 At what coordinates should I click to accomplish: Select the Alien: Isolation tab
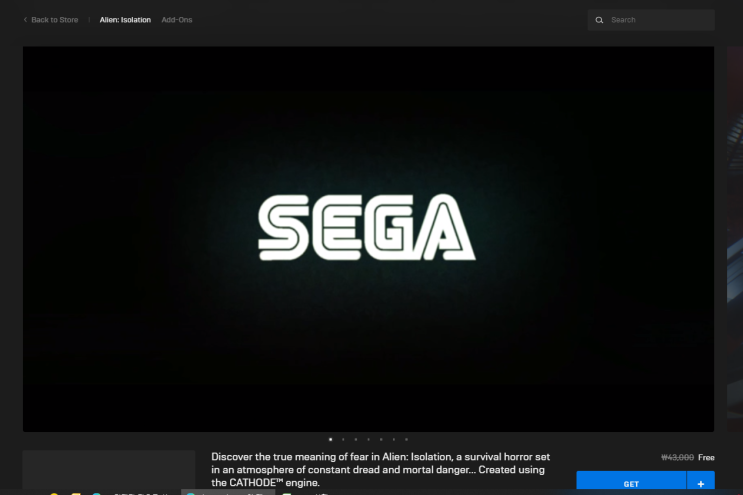click(125, 20)
